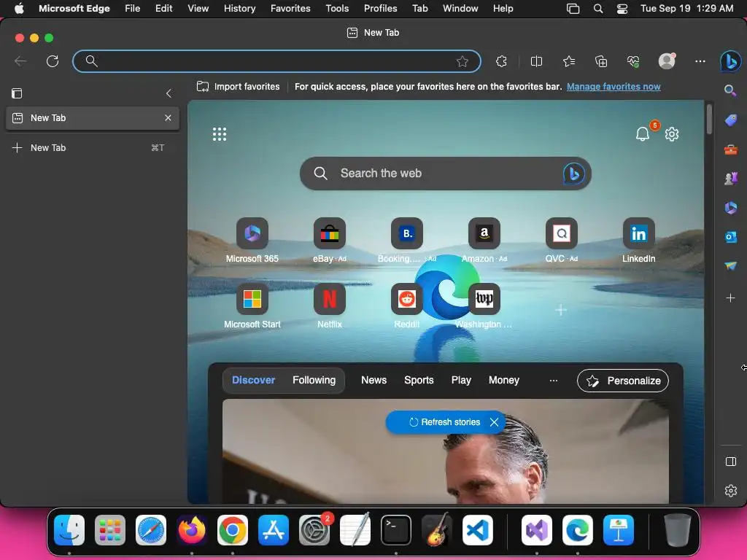Click the Extensions puzzle icon

click(x=501, y=61)
